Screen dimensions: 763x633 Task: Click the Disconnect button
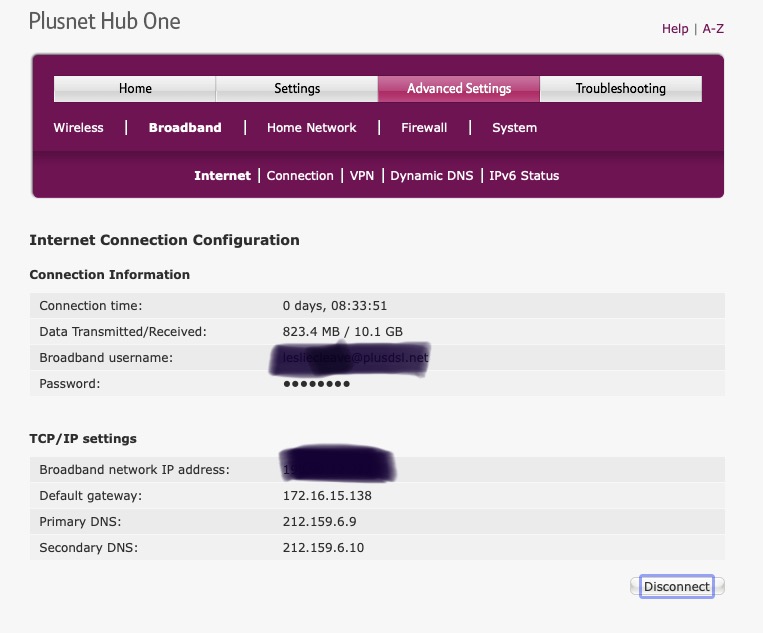676,586
